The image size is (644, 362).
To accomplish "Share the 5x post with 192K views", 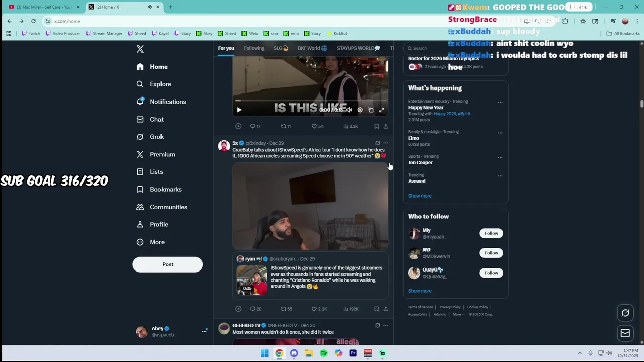I will [386, 309].
